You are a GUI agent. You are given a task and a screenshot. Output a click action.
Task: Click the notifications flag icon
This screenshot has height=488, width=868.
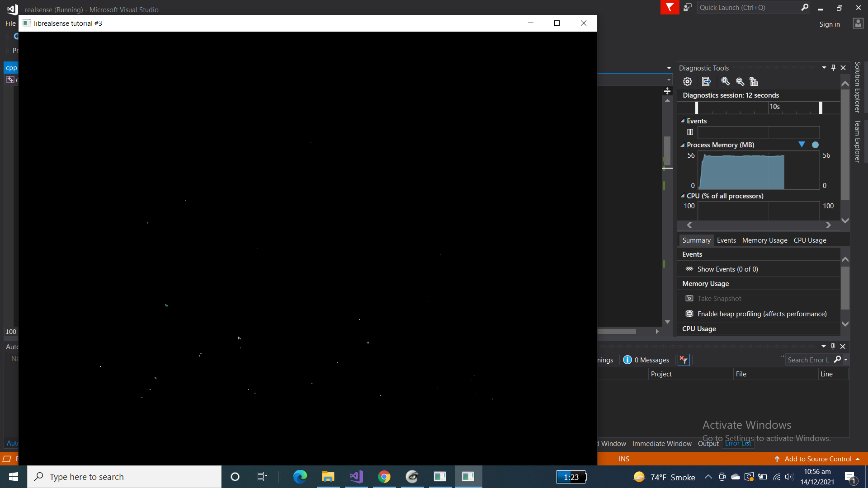[x=670, y=8]
